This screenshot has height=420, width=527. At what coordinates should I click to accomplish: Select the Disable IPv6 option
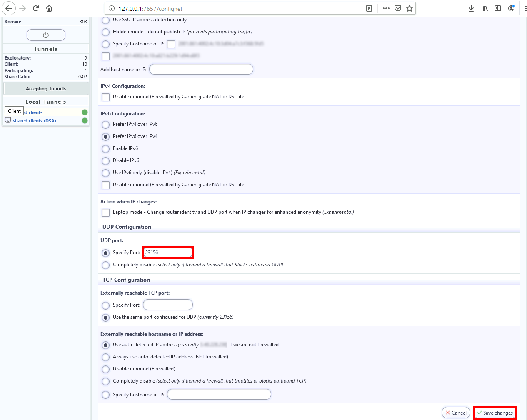(x=106, y=161)
